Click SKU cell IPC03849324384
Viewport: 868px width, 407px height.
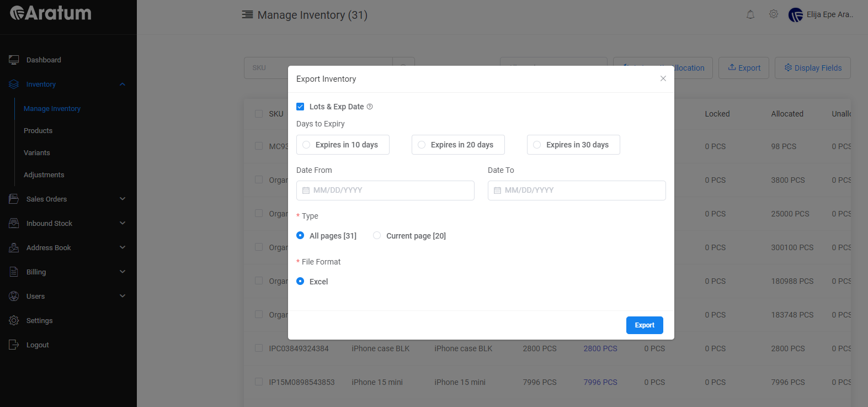pyautogui.click(x=299, y=348)
